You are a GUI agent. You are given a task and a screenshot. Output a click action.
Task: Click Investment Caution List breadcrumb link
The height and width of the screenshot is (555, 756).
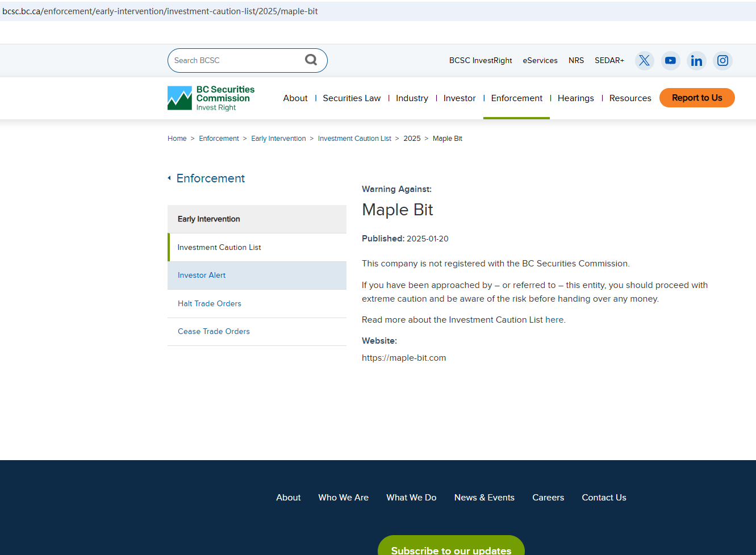click(354, 139)
